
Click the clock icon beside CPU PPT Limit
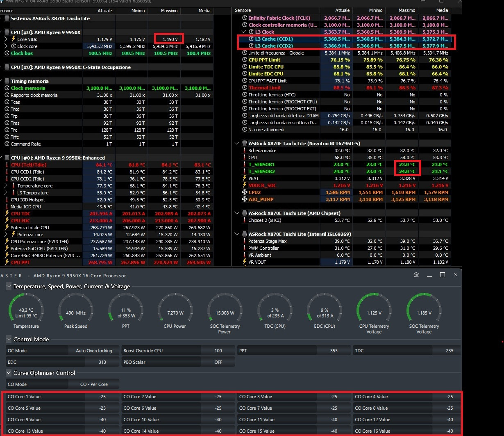[245, 60]
